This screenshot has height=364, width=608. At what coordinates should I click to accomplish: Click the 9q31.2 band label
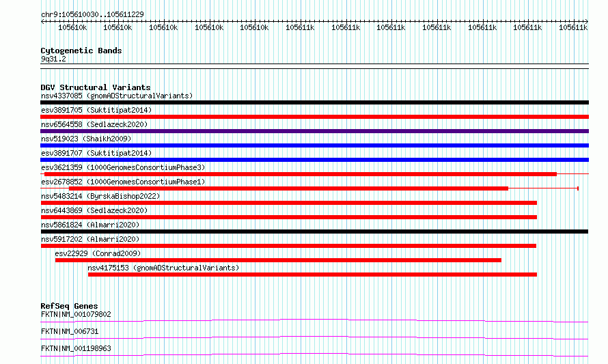pyautogui.click(x=53, y=59)
